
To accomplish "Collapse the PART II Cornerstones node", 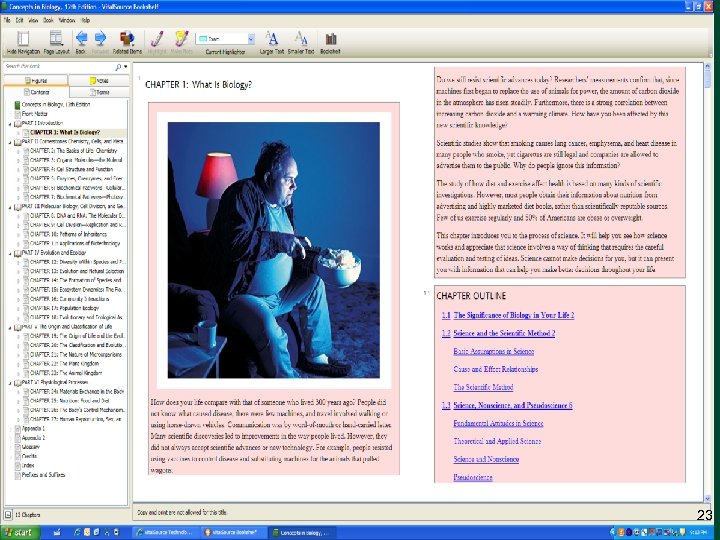I will click(10, 142).
